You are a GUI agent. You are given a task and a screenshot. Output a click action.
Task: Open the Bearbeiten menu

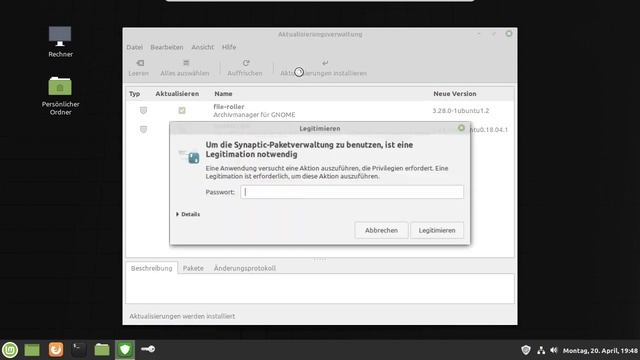click(x=167, y=47)
